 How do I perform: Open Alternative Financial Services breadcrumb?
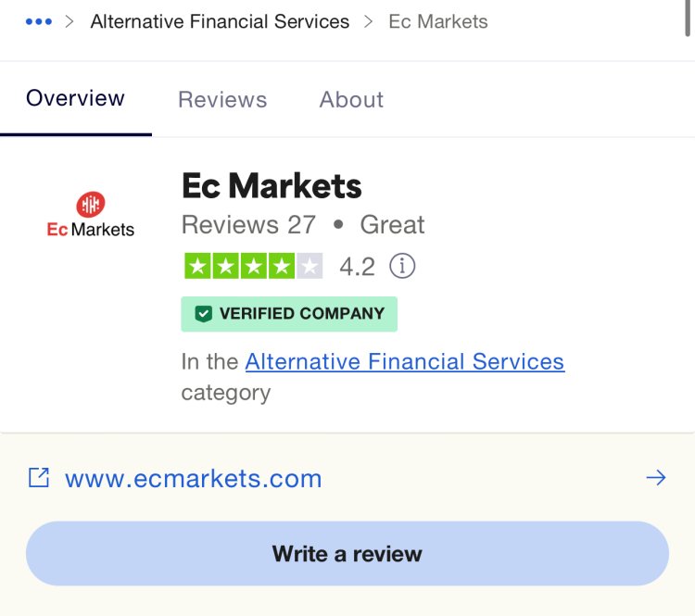[x=220, y=21]
